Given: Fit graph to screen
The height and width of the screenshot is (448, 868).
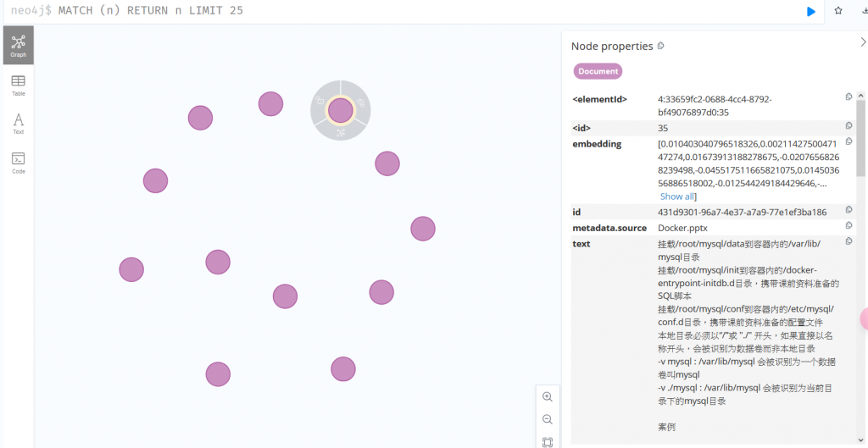Looking at the screenshot, I should [548, 441].
